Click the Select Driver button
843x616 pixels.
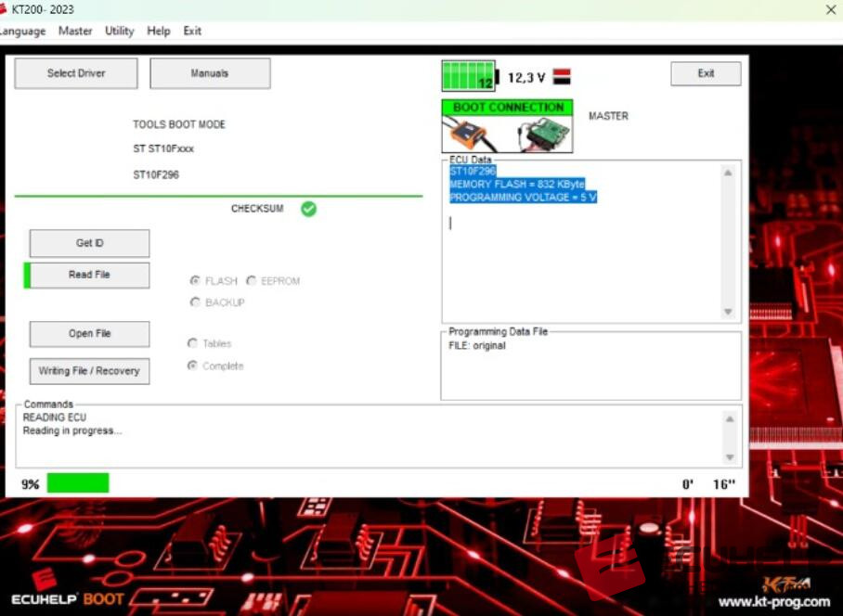click(x=76, y=73)
